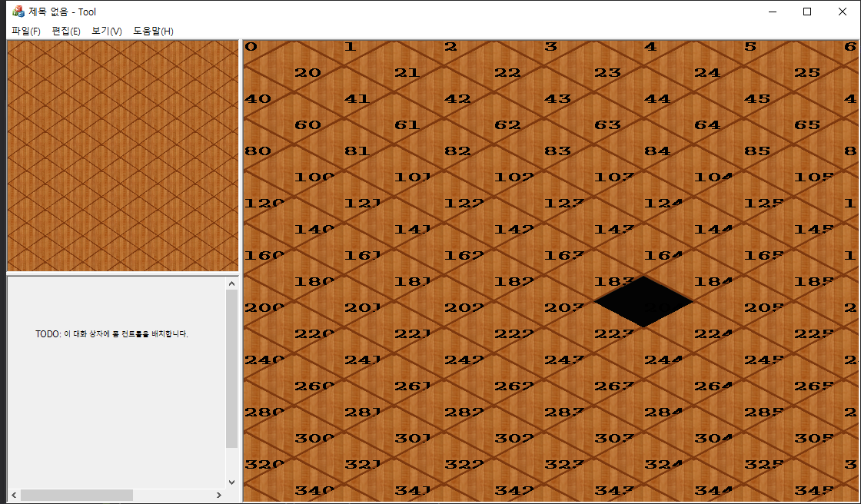Viewport: 861px width, 504px height.
Task: Click the horizontal scrollbar thumb
Action: click(x=77, y=496)
